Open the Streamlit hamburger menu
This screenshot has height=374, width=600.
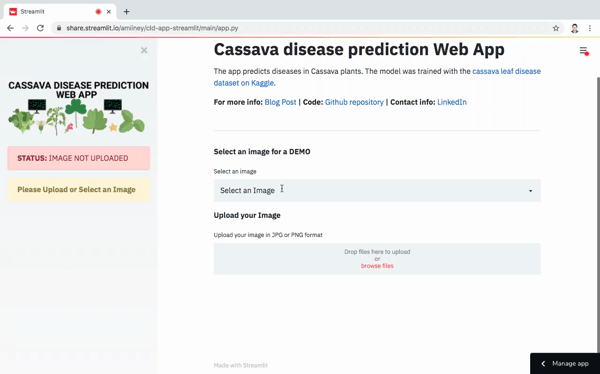click(583, 51)
